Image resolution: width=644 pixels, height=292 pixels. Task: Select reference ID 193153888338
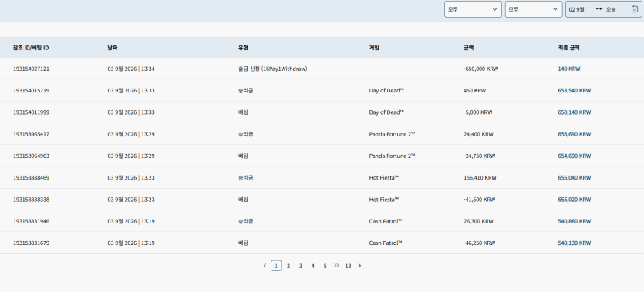tap(31, 200)
